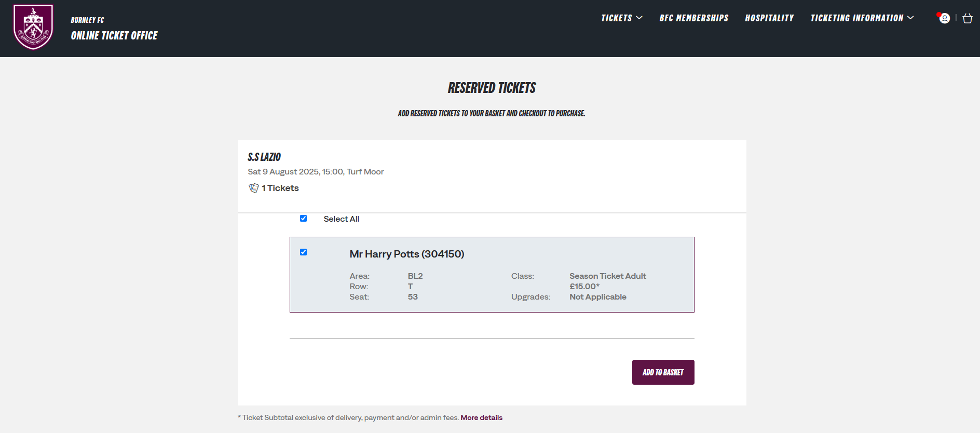Viewport: 980px width, 433px height.
Task: Uncheck Mr Harry Potts ticket checkbox
Action: click(304, 252)
